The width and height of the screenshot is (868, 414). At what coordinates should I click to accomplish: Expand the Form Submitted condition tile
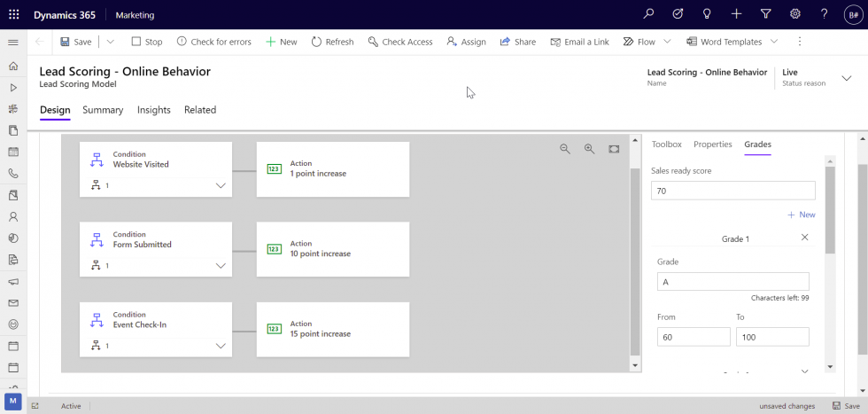[221, 266]
